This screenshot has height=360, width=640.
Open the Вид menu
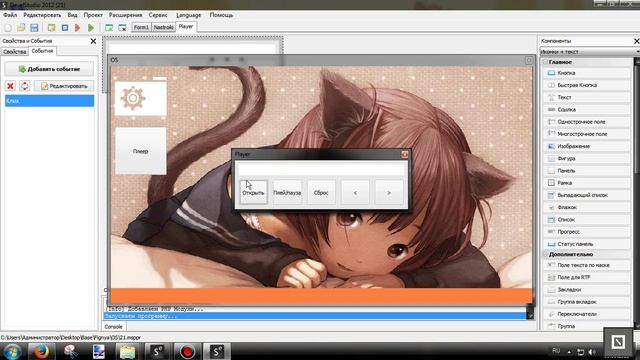72,15
